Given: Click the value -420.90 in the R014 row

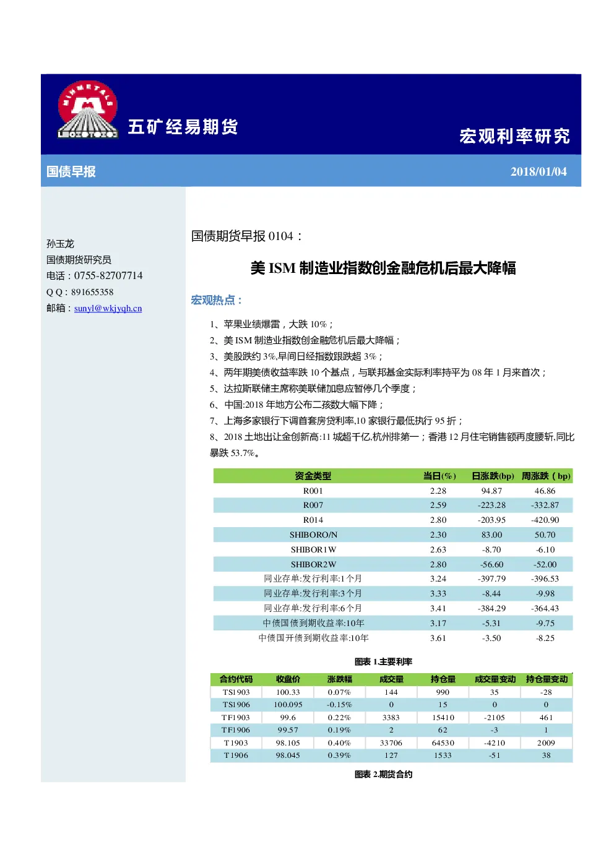Looking at the screenshot, I should click(545, 520).
